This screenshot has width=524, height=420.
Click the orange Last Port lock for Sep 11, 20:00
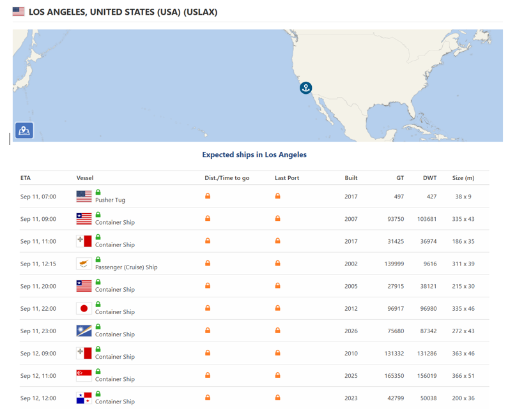tap(277, 285)
